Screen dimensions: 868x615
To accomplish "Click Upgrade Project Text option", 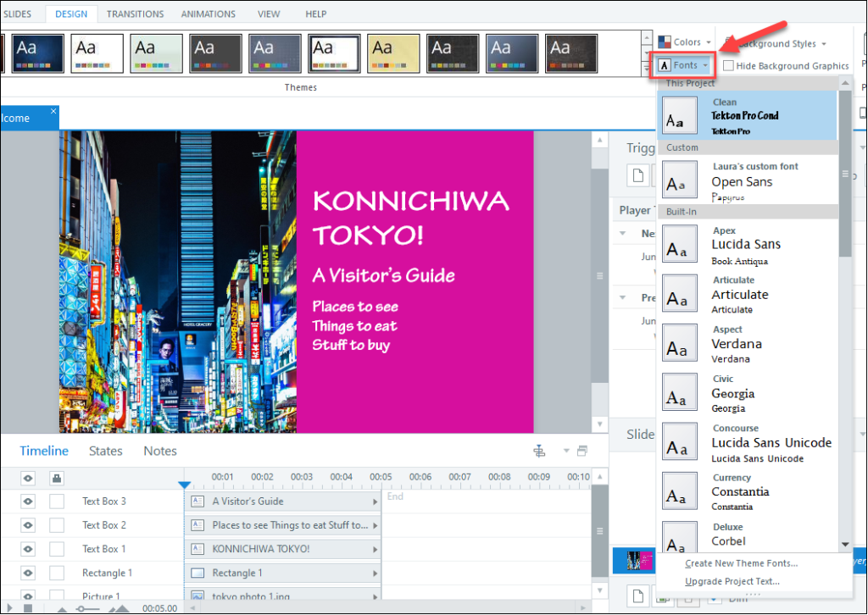I will click(x=732, y=581).
